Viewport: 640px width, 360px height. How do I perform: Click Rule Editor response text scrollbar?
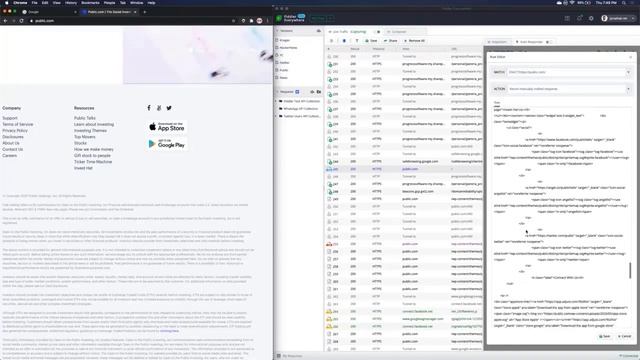click(x=630, y=270)
